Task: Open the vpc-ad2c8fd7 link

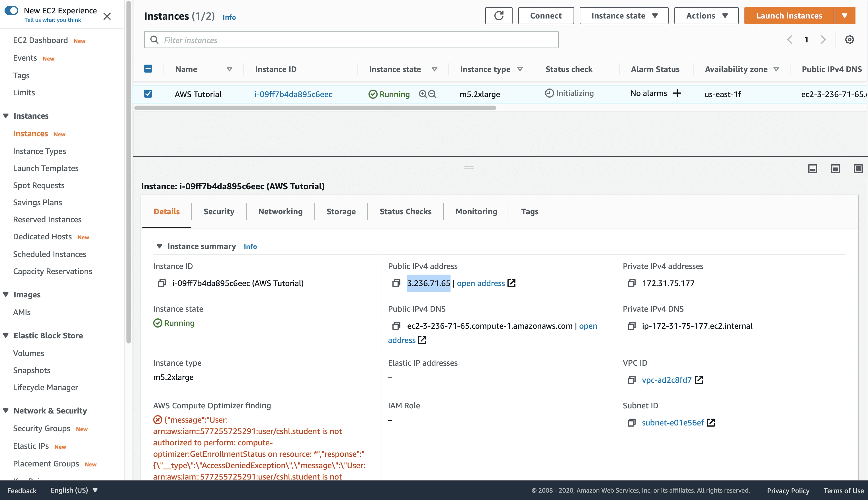Action: [666, 380]
